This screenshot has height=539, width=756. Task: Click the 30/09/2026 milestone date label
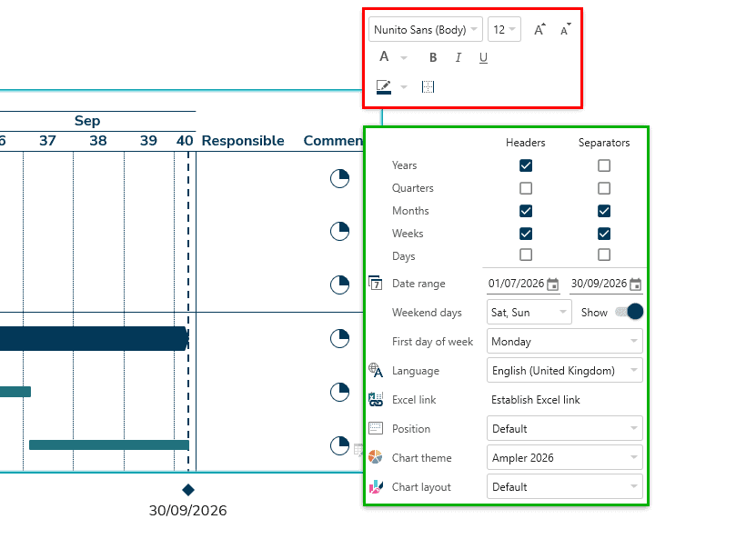[x=188, y=511]
